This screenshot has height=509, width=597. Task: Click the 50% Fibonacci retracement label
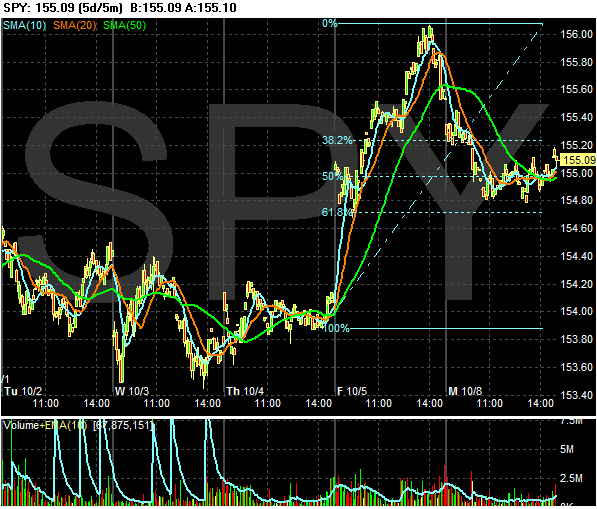[x=332, y=176]
